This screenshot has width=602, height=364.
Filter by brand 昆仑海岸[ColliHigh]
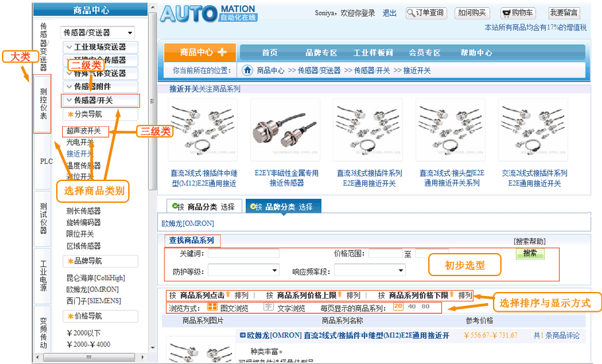[96, 277]
